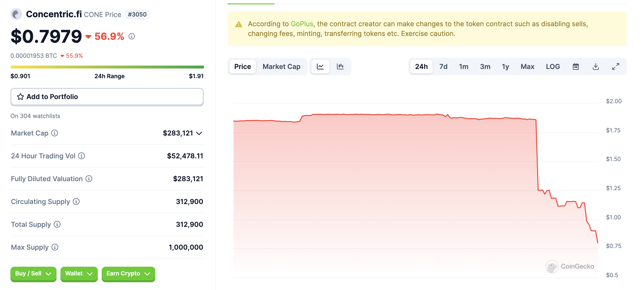Download the chart data
The width and height of the screenshot is (644, 290).
595,67
